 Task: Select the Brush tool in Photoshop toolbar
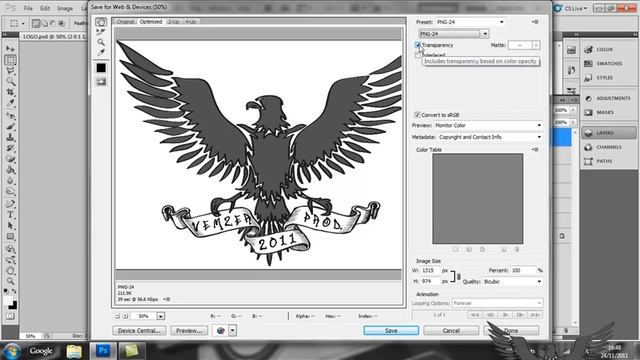click(10, 127)
